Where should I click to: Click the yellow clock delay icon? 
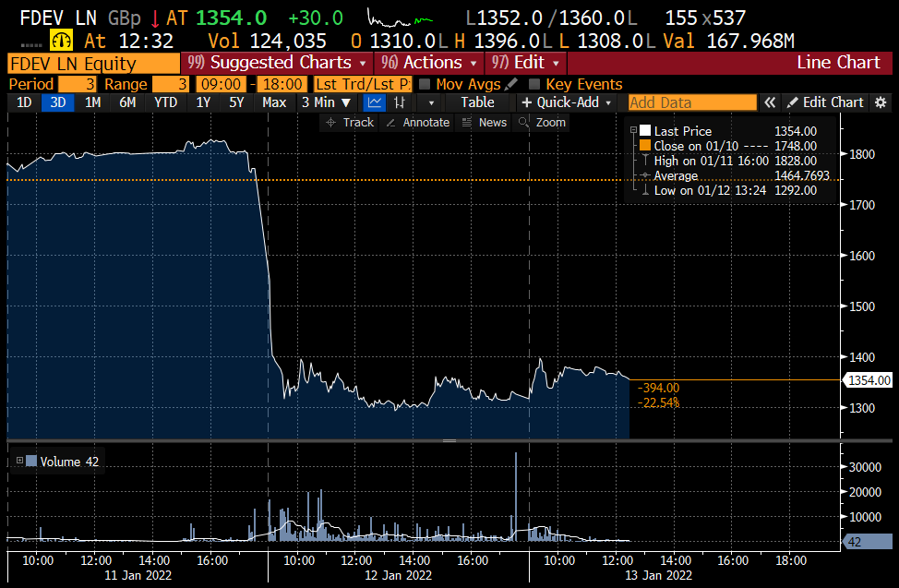[61, 41]
